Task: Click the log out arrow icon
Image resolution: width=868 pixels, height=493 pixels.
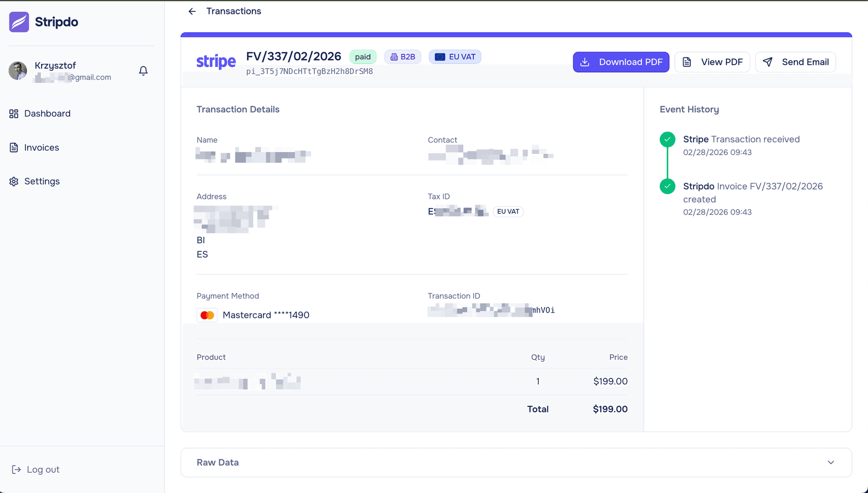Action: (x=16, y=469)
